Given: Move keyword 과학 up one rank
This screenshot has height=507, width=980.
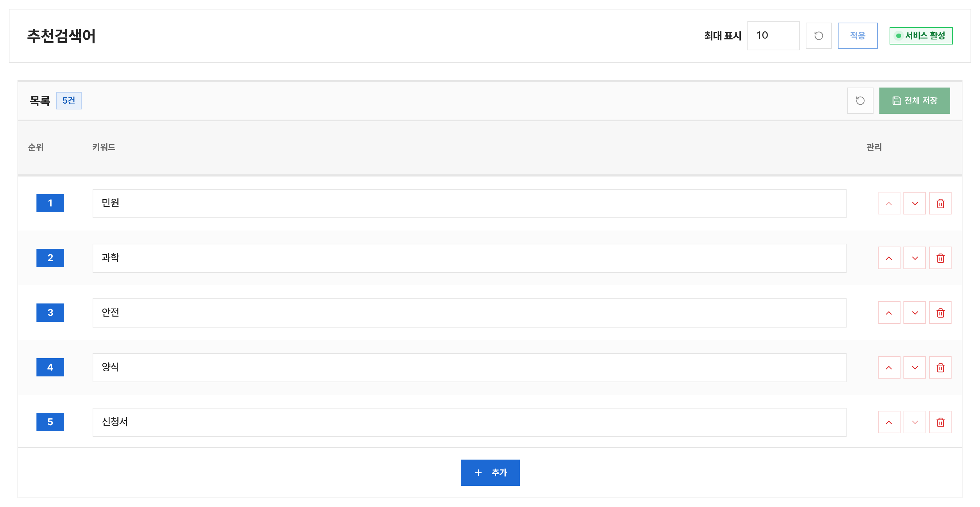Looking at the screenshot, I should pos(889,258).
